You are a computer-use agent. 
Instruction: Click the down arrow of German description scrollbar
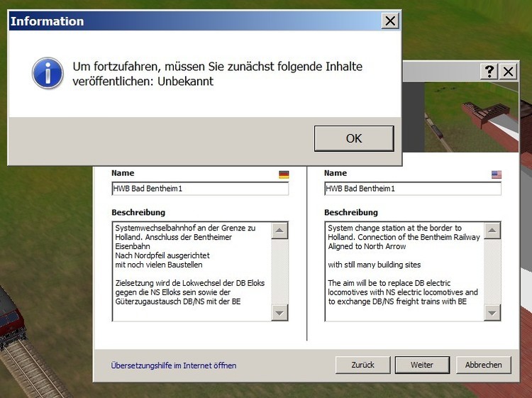pyautogui.click(x=279, y=313)
